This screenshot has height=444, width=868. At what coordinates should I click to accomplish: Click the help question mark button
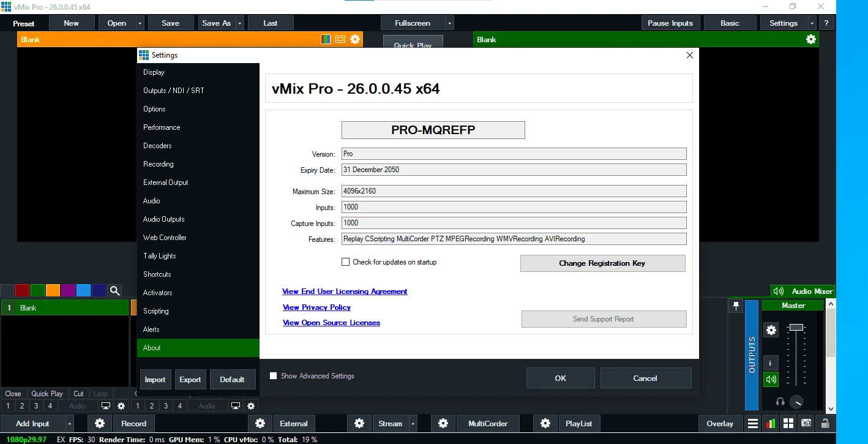tap(826, 23)
